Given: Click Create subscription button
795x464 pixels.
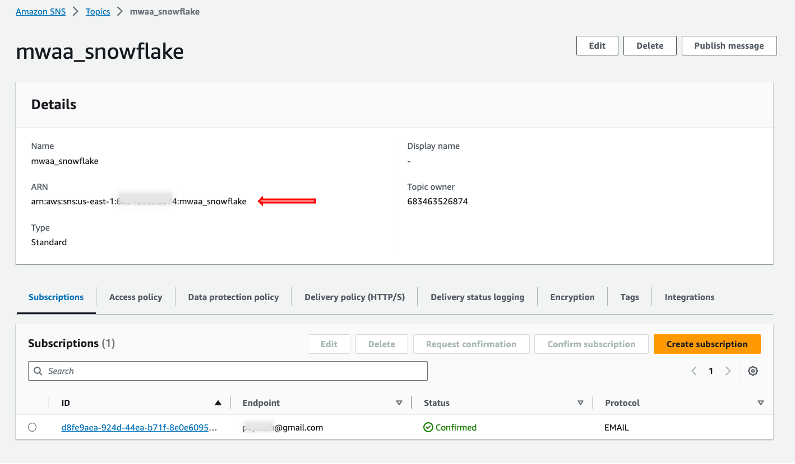Looking at the screenshot, I should 707,344.
